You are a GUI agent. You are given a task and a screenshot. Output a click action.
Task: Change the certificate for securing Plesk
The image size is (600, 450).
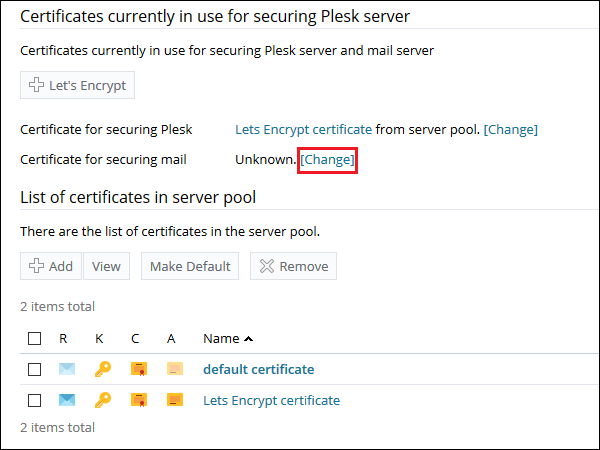[510, 129]
